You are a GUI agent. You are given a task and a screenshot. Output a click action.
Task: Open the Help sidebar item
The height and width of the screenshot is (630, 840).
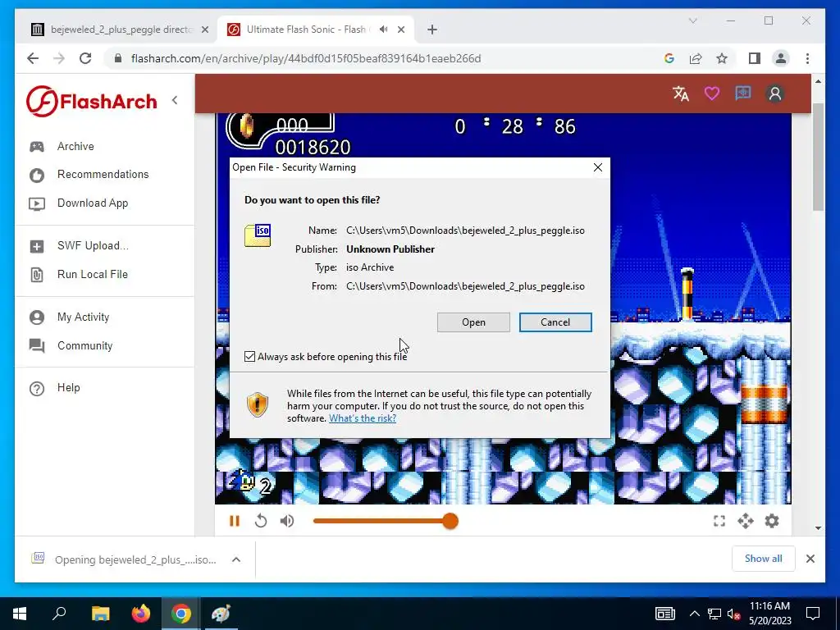[69, 387]
